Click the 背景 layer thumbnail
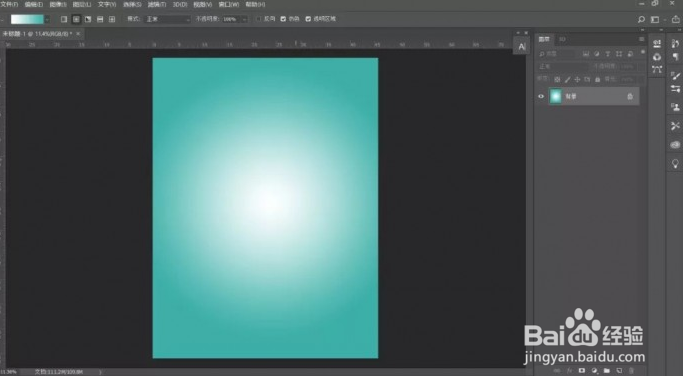Image resolution: width=683 pixels, height=381 pixels. click(x=555, y=96)
